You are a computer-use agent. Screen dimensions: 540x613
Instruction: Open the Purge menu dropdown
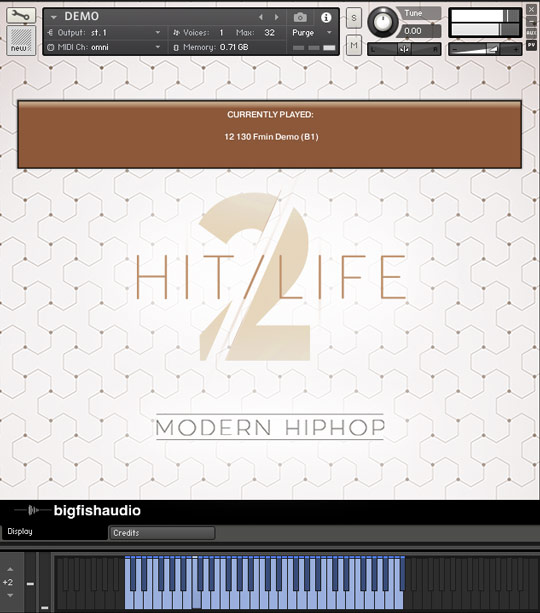[x=312, y=33]
